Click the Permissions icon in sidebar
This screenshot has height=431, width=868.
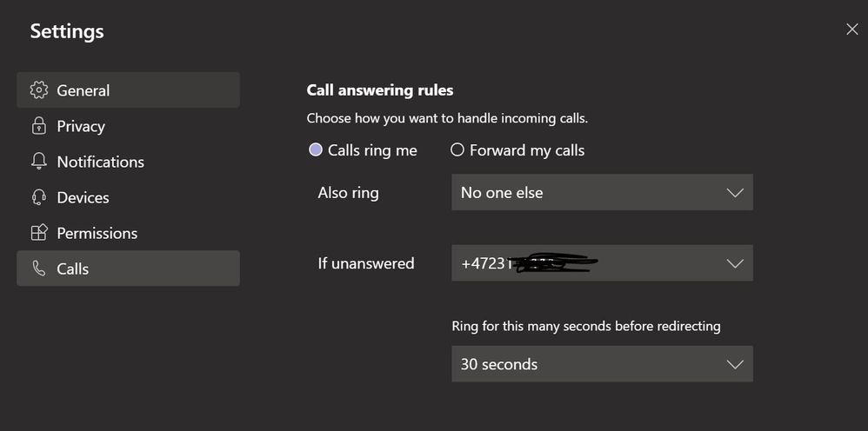pos(38,233)
